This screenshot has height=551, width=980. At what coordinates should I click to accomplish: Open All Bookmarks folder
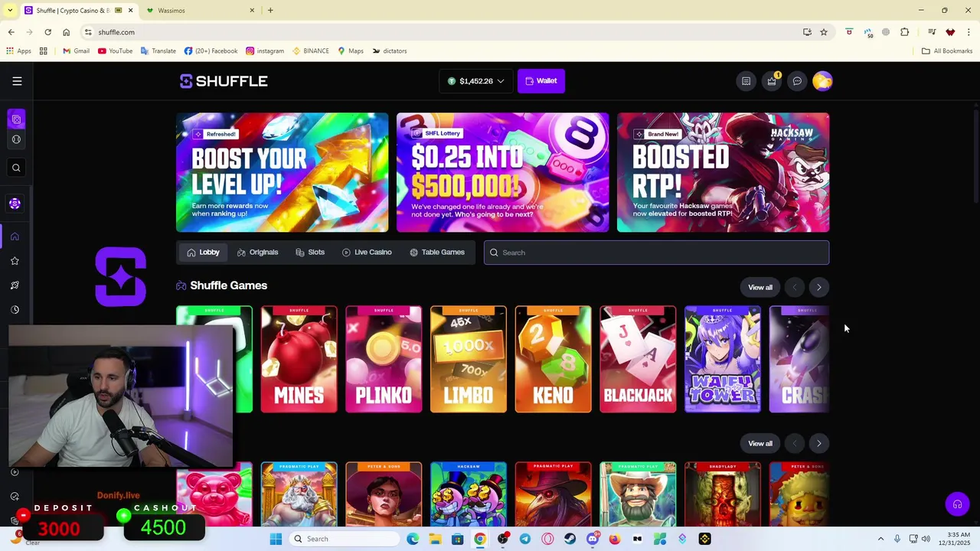pyautogui.click(x=947, y=51)
